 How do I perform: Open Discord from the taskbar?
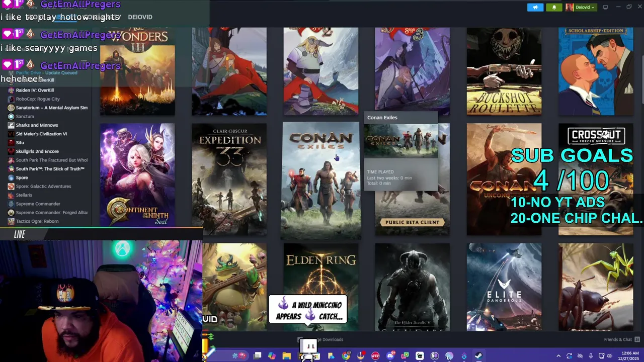[x=390, y=356]
